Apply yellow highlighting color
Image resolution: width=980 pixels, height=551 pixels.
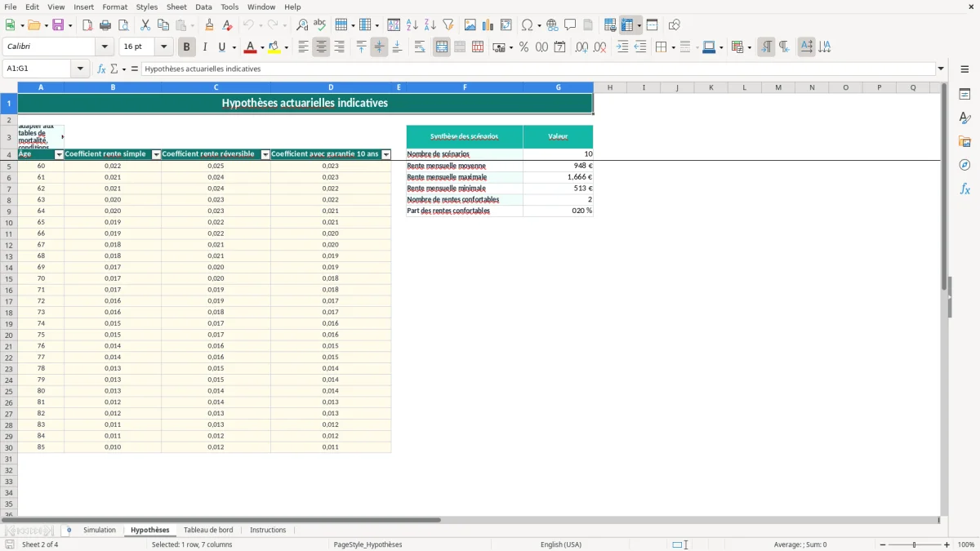274,47
